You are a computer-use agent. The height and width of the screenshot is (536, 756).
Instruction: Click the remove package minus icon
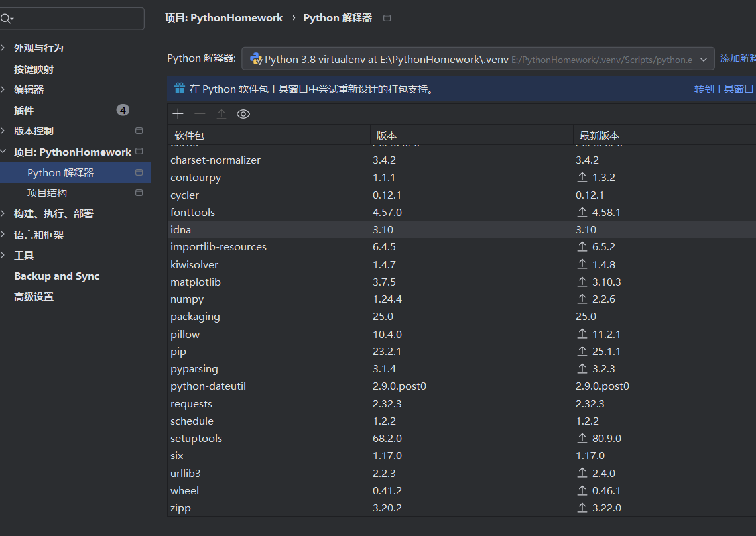[x=200, y=114]
